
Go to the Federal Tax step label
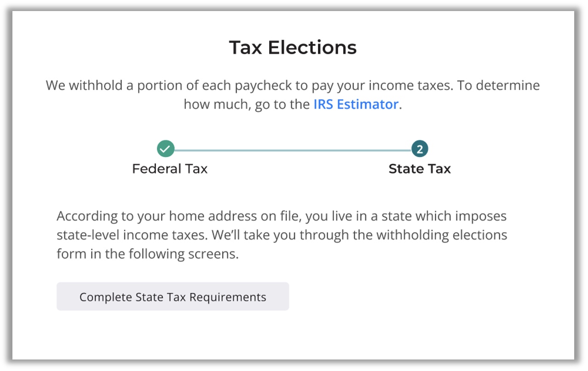point(170,169)
